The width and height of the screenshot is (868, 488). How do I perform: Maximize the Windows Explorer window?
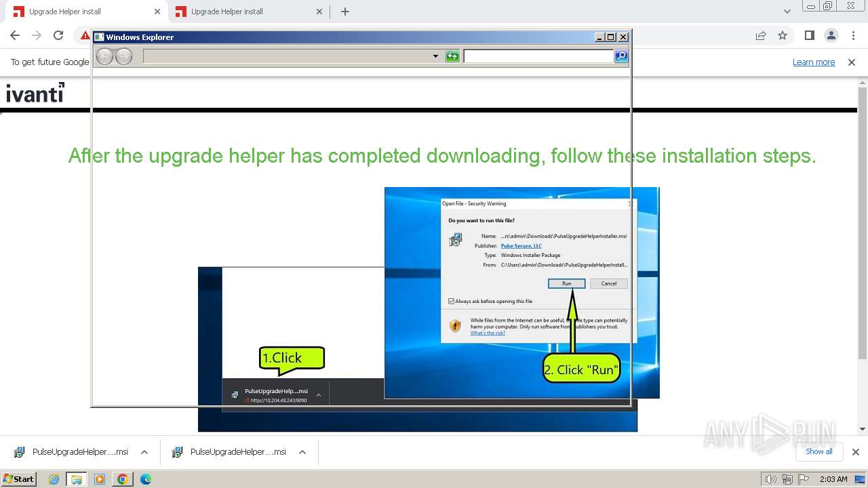point(610,37)
